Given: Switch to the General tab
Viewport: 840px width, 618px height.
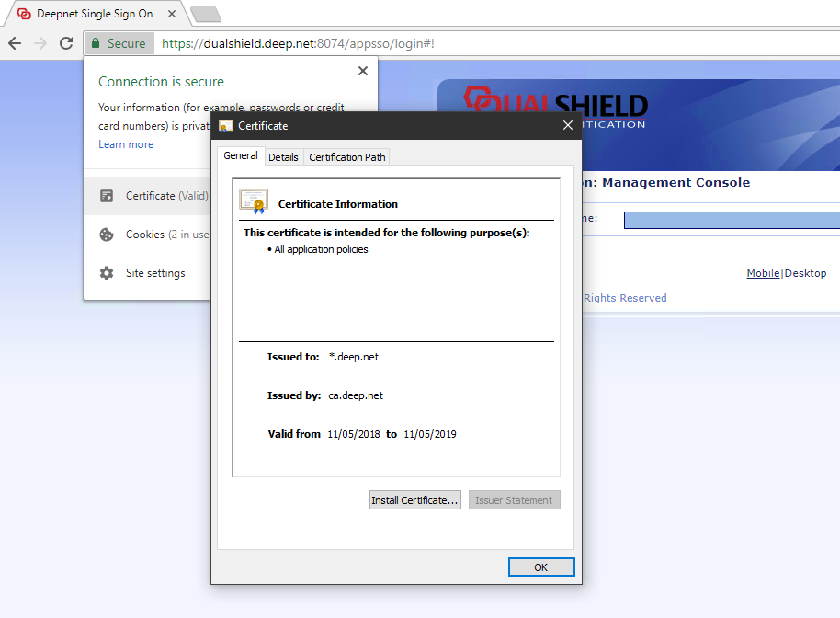Looking at the screenshot, I should [x=241, y=155].
